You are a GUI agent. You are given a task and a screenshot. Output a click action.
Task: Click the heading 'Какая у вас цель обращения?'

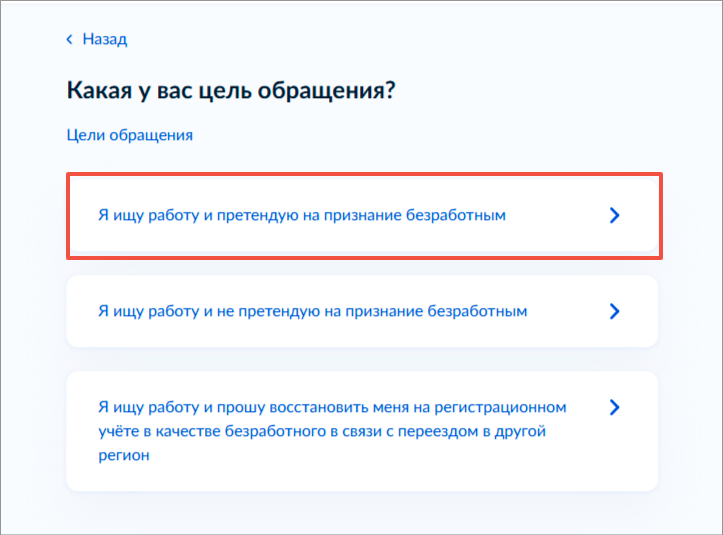231,90
